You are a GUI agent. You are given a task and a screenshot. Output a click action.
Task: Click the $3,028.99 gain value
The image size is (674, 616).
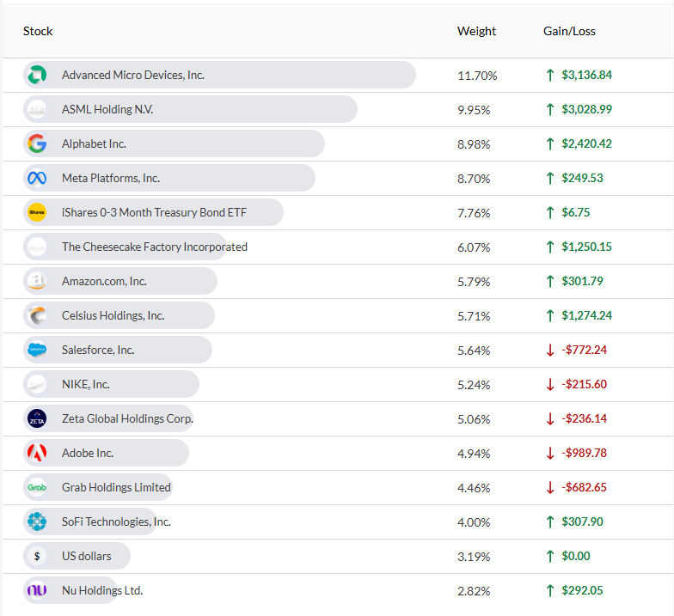click(x=586, y=110)
